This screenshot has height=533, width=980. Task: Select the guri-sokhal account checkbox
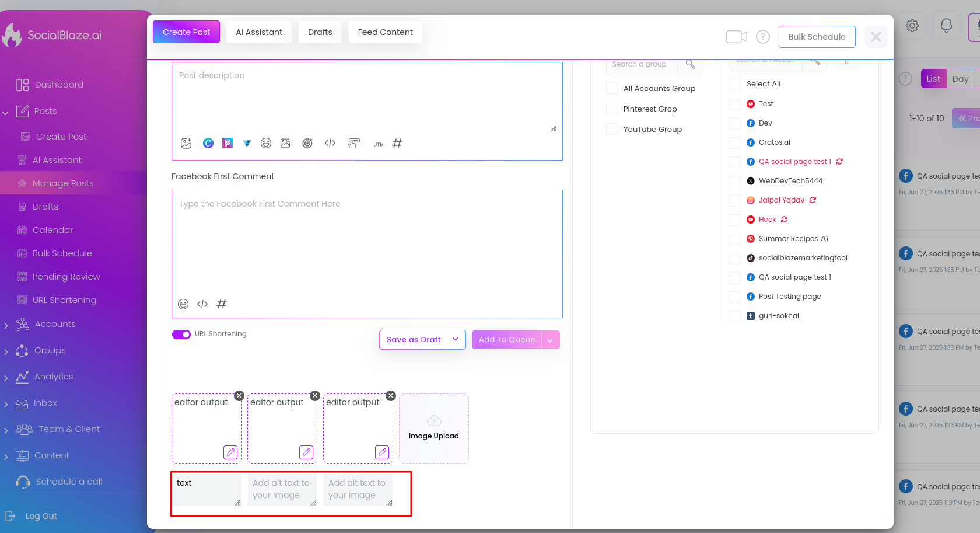(735, 316)
